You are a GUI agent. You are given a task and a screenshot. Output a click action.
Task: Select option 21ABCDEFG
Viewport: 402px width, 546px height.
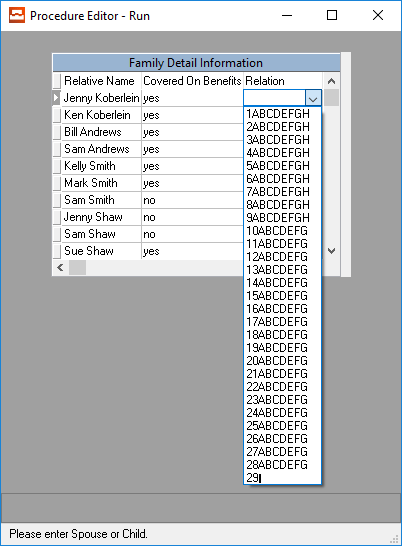[282, 374]
